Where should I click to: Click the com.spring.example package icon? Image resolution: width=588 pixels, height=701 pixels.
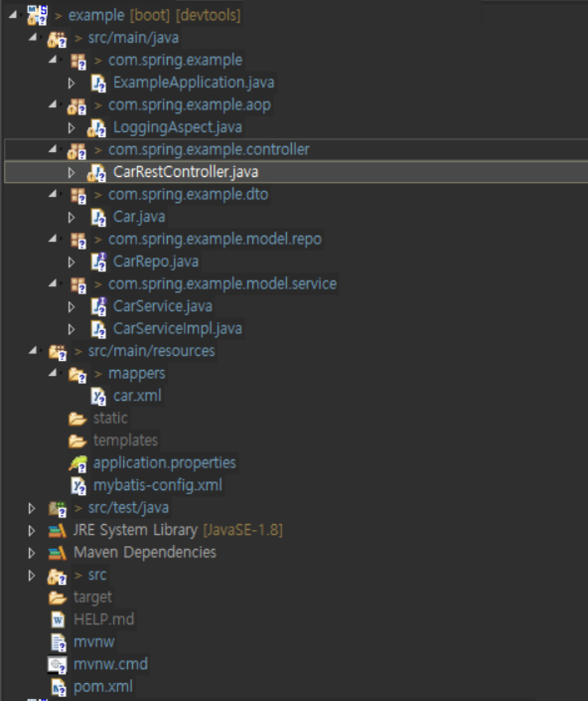(78, 61)
